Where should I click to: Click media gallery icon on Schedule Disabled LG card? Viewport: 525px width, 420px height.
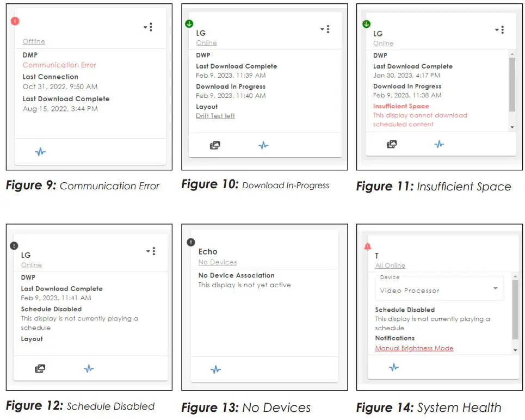(40, 368)
